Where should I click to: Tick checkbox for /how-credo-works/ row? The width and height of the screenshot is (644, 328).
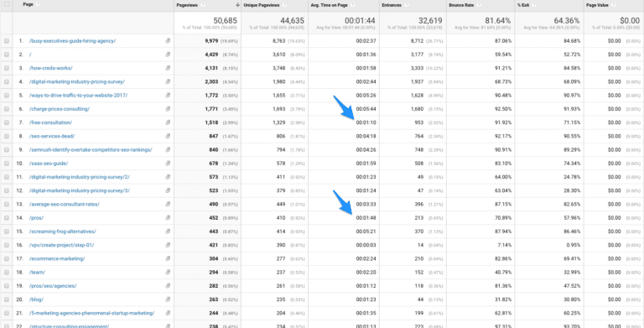click(6, 68)
